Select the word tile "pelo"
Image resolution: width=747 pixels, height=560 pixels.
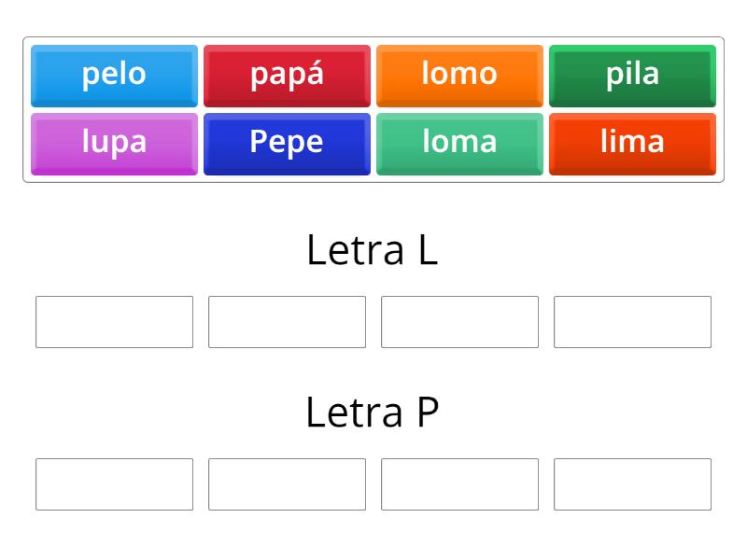click(x=114, y=75)
